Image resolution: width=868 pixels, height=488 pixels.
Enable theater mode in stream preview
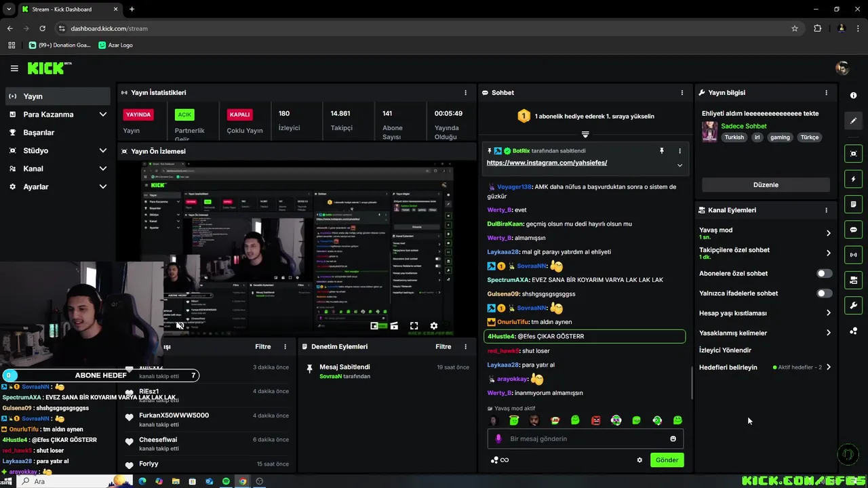pyautogui.click(x=394, y=326)
